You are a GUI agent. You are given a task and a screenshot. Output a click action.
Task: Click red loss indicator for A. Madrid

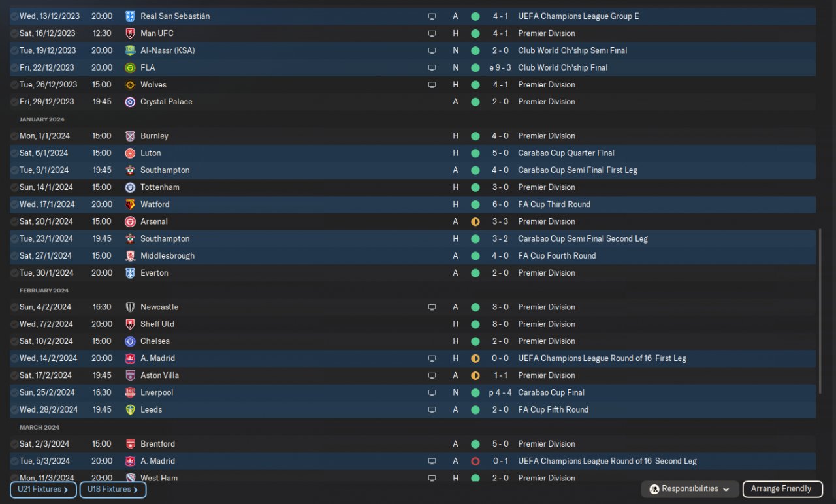(x=475, y=462)
